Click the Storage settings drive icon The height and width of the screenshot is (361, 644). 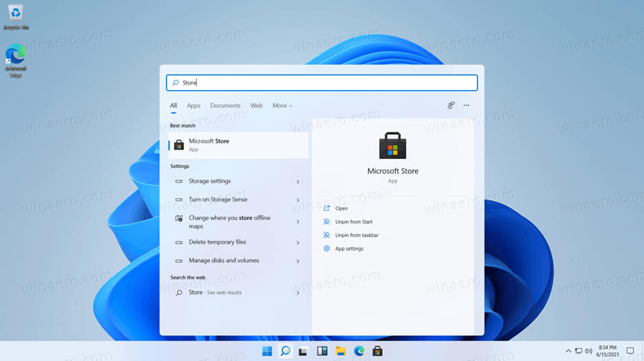point(178,181)
